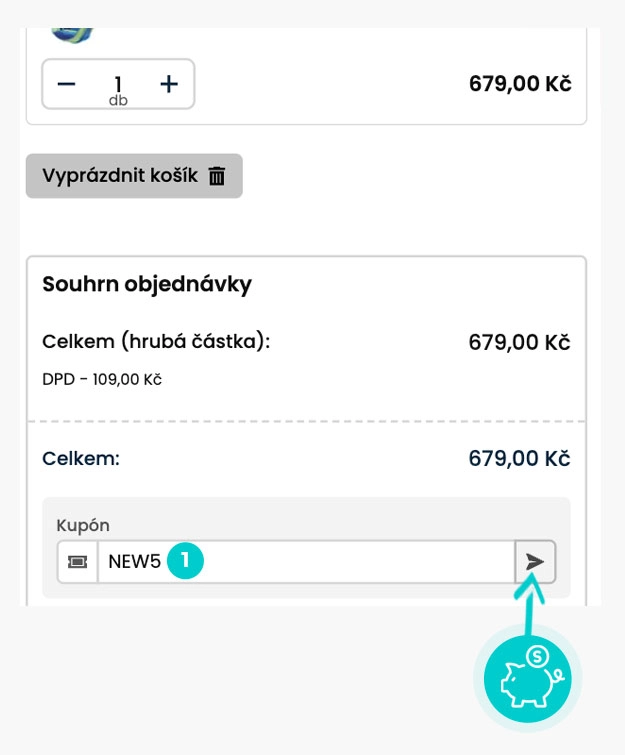Screen dimensions: 625x755
Task: Click the gross total 679,00 Kč amount
Action: coord(519,343)
